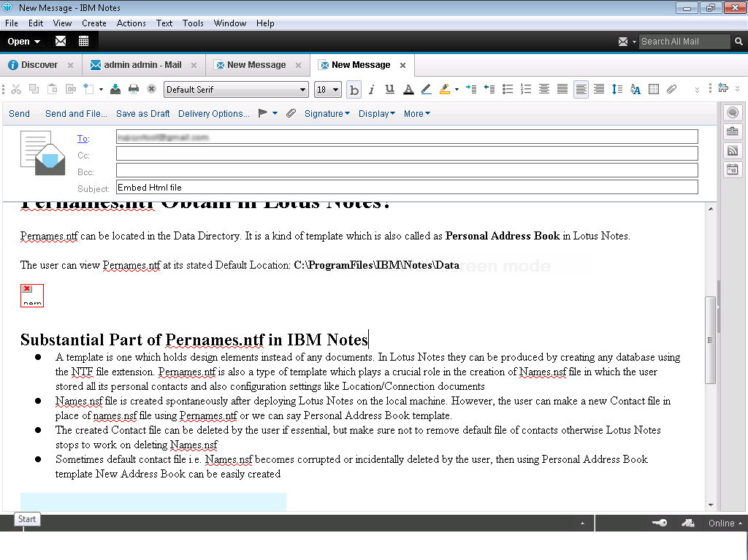Open the highlighter color dropdown arrow
Viewport: 748px width, 560px height.
coord(457,89)
